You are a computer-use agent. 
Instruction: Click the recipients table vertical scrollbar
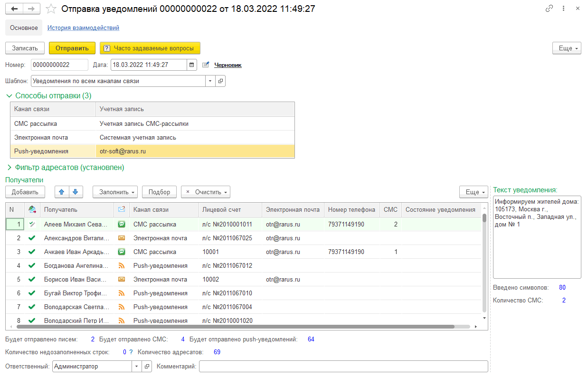click(x=484, y=218)
